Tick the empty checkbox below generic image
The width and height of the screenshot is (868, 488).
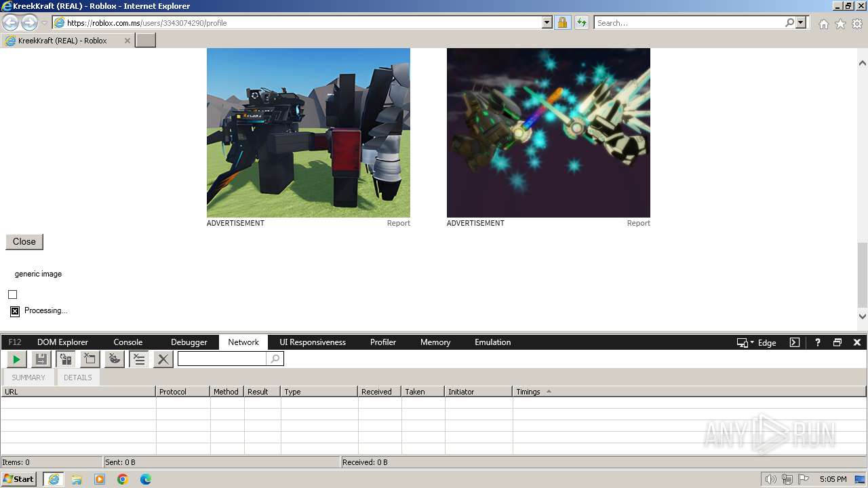tap(12, 294)
